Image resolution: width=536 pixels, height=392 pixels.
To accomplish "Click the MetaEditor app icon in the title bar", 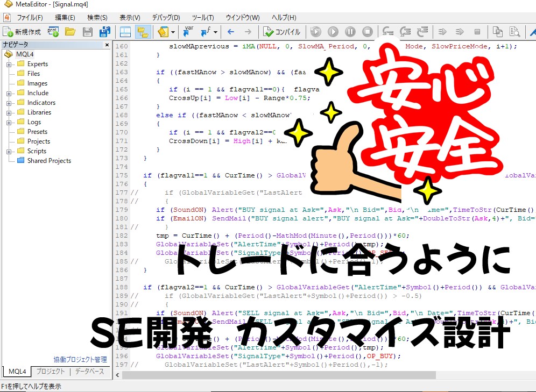I will coord(8,4).
